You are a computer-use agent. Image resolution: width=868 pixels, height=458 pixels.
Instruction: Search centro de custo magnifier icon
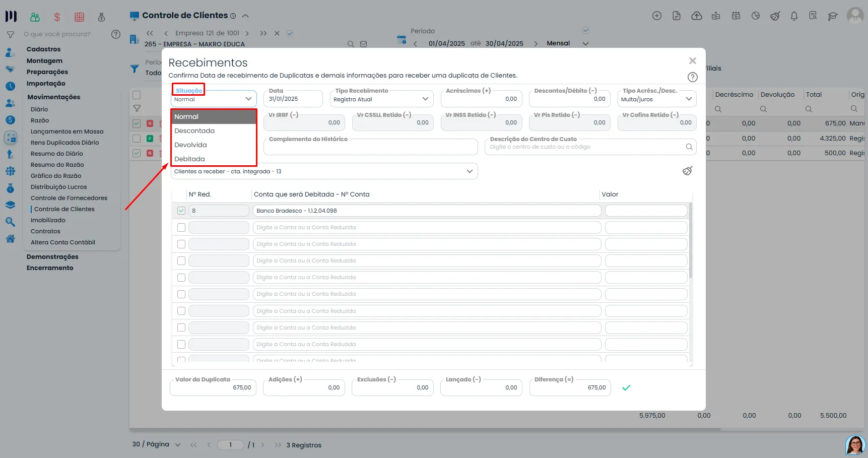pyautogui.click(x=689, y=147)
